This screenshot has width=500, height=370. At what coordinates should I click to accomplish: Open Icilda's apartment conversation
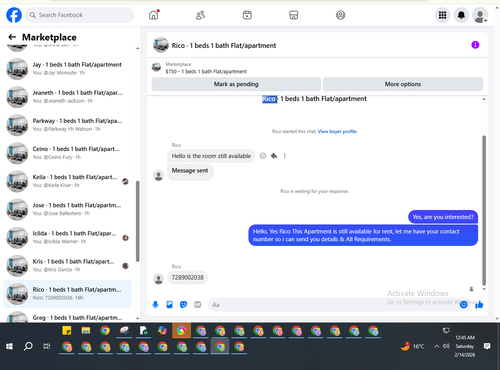pyautogui.click(x=68, y=237)
